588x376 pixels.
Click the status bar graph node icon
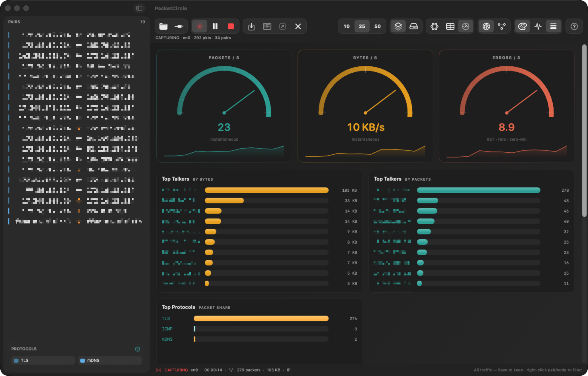tap(231, 370)
